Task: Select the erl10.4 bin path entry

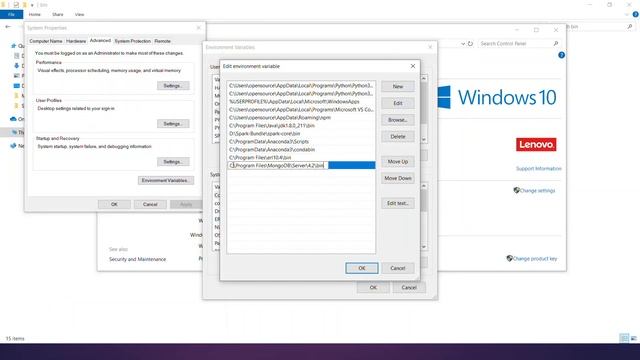Action: point(301,158)
